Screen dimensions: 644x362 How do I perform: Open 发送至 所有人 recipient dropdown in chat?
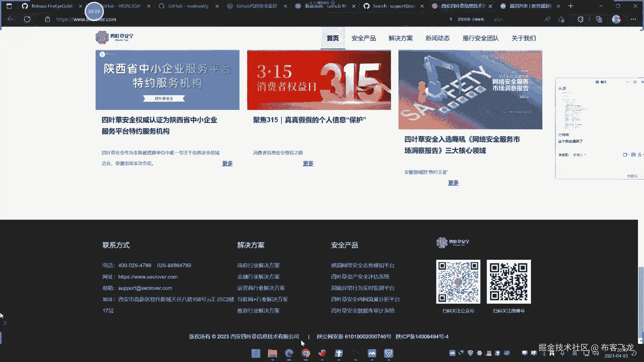pyautogui.click(x=579, y=155)
